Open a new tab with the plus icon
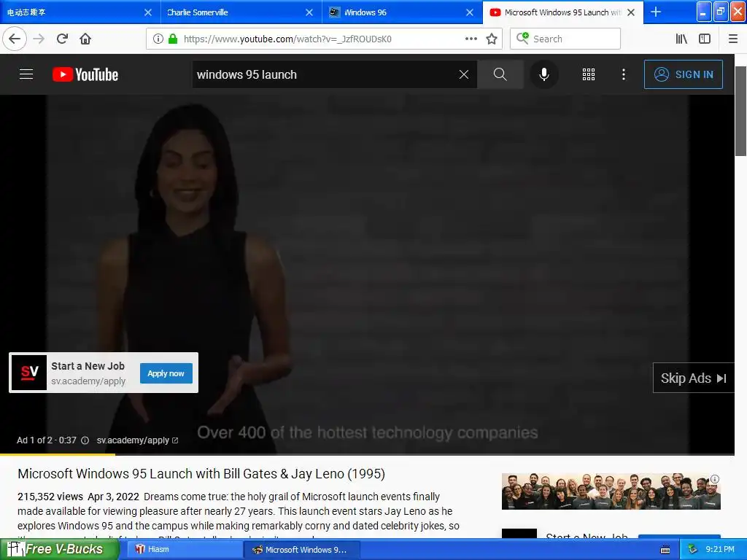Image resolution: width=747 pixels, height=560 pixels. point(656,12)
